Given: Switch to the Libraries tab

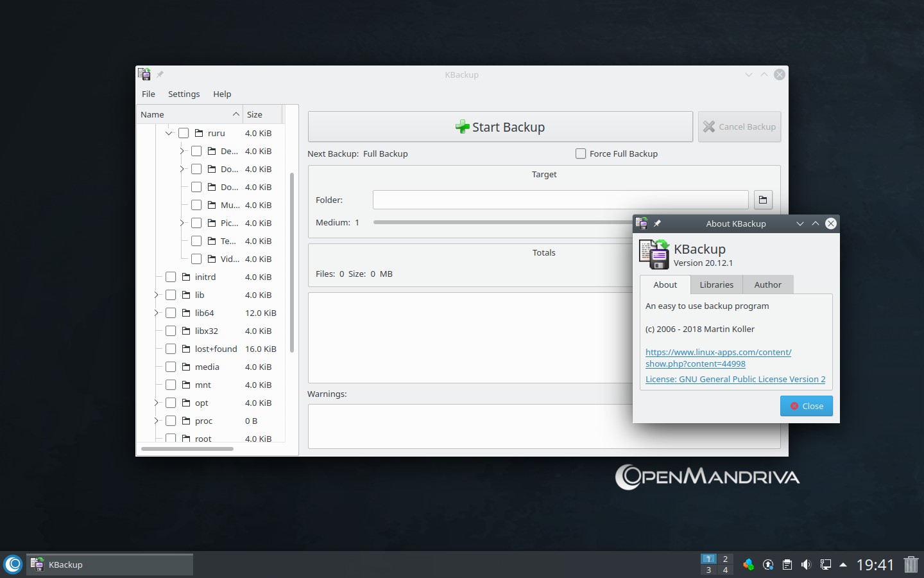Looking at the screenshot, I should [x=716, y=285].
